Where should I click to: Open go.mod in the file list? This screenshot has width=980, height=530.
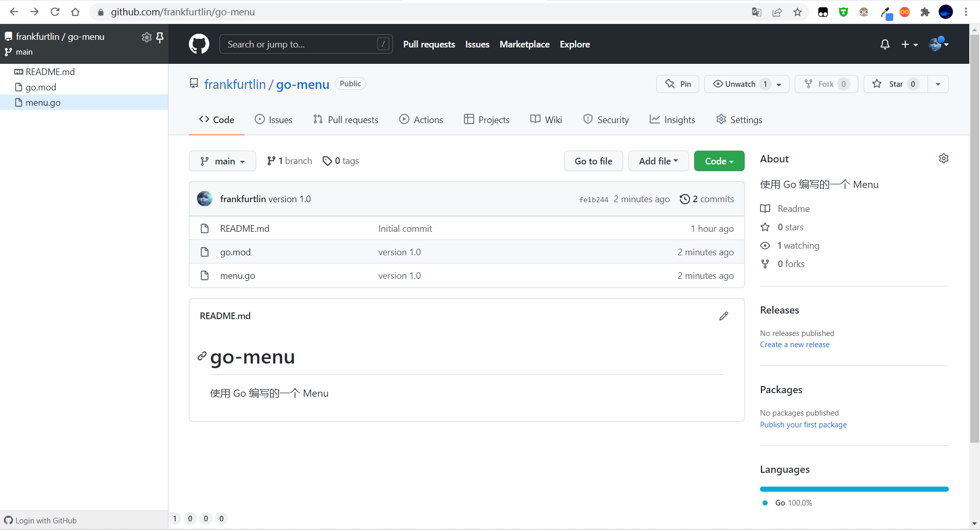(235, 252)
